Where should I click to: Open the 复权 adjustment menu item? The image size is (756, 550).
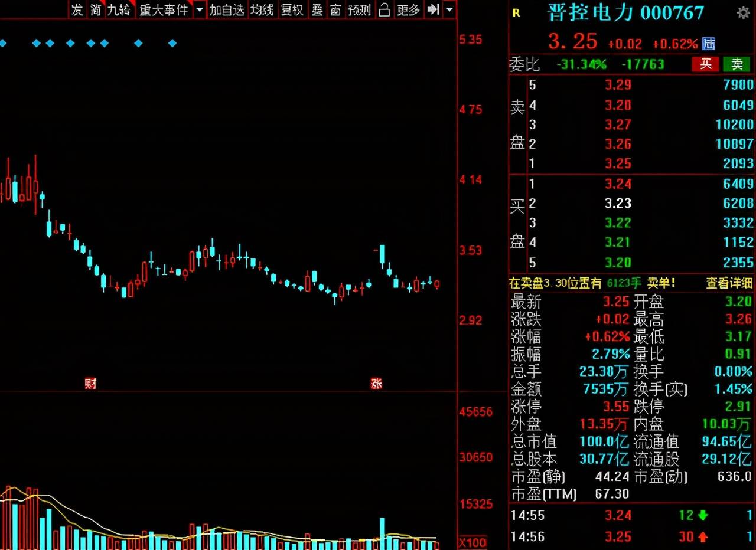pyautogui.click(x=292, y=9)
